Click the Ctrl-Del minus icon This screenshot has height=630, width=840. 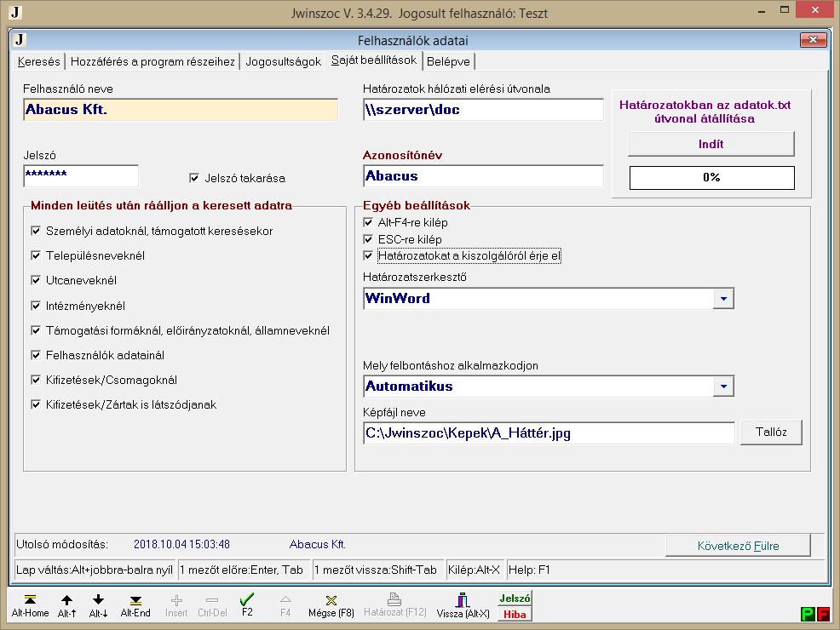[212, 605]
